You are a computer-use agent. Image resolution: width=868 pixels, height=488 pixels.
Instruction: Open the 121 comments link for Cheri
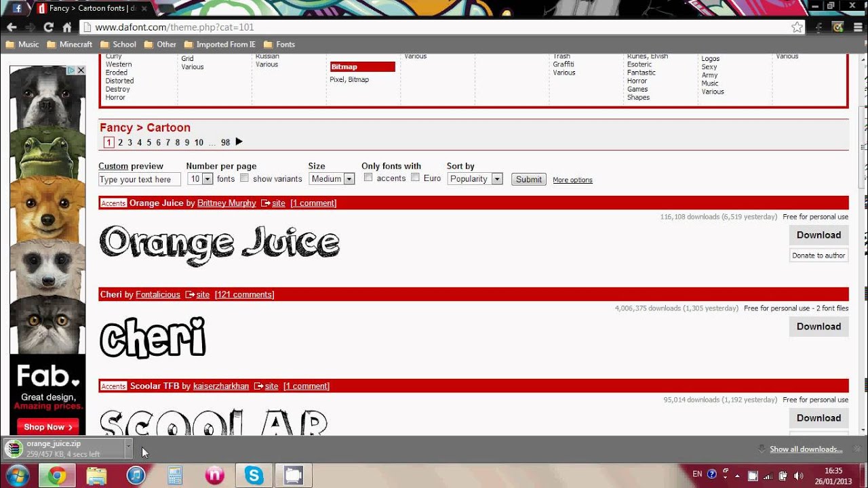point(244,295)
